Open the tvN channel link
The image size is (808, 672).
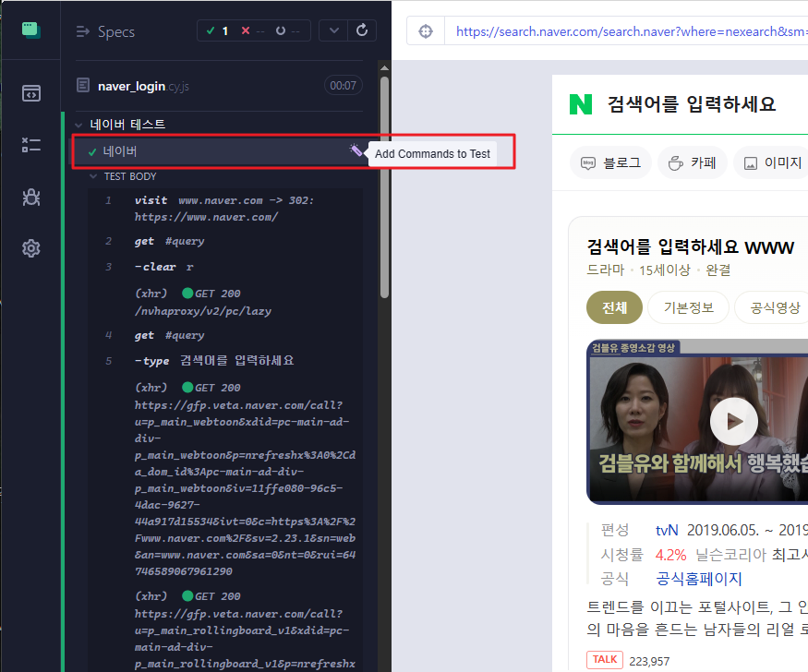tap(667, 530)
